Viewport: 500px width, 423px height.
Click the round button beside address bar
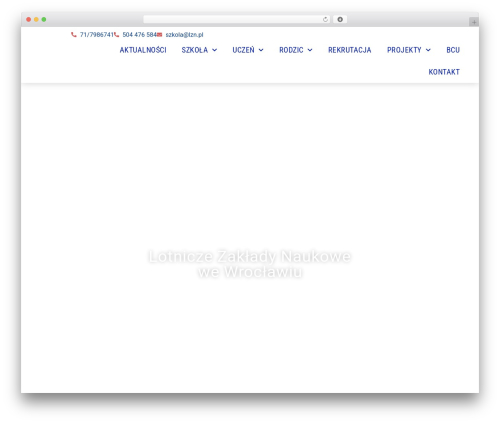[x=340, y=19]
